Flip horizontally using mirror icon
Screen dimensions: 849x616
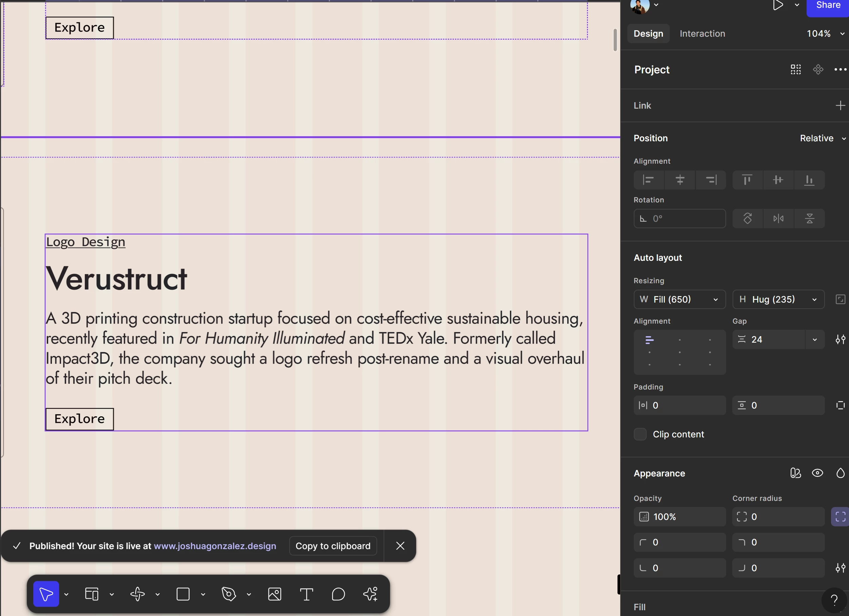(778, 219)
